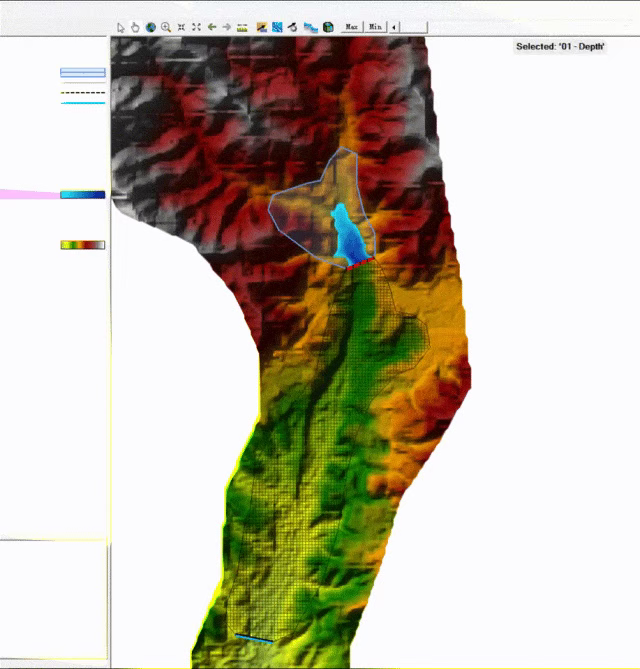Screen dimensions: 640x669
Task: Choose the zoom in magnifier tool
Action: [165, 27]
